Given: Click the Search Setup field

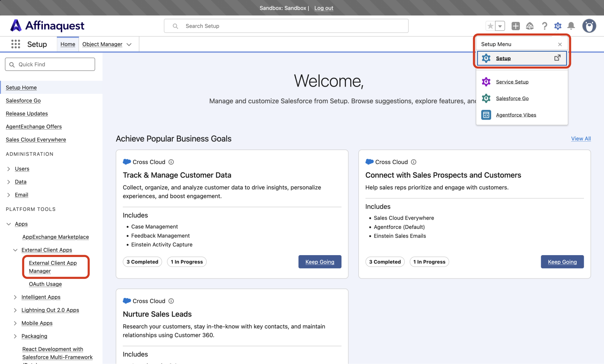Looking at the screenshot, I should click(x=286, y=26).
